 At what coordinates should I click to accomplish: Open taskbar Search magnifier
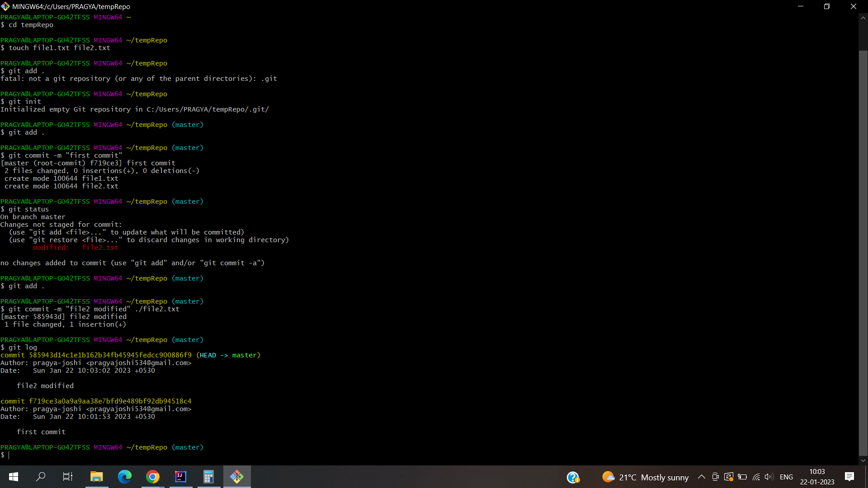tap(41, 477)
